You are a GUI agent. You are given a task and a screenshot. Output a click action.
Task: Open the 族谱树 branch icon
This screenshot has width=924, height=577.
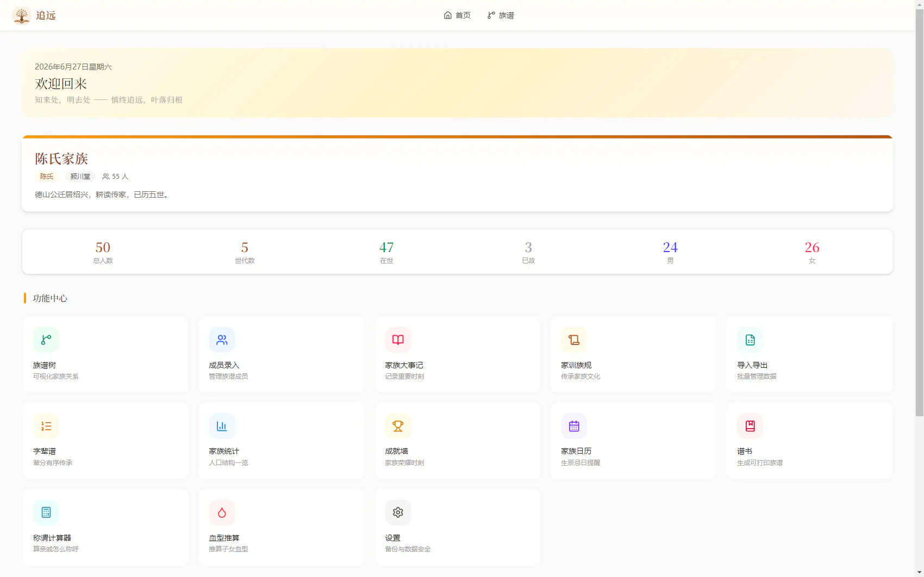coord(46,340)
